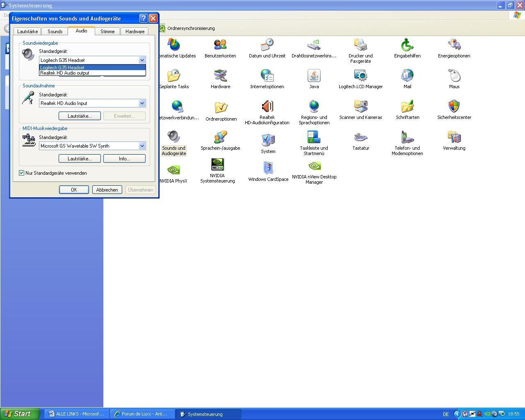This screenshot has width=525, height=420.
Task: Open Sprachein-/ausgabe icon
Action: pos(220,141)
